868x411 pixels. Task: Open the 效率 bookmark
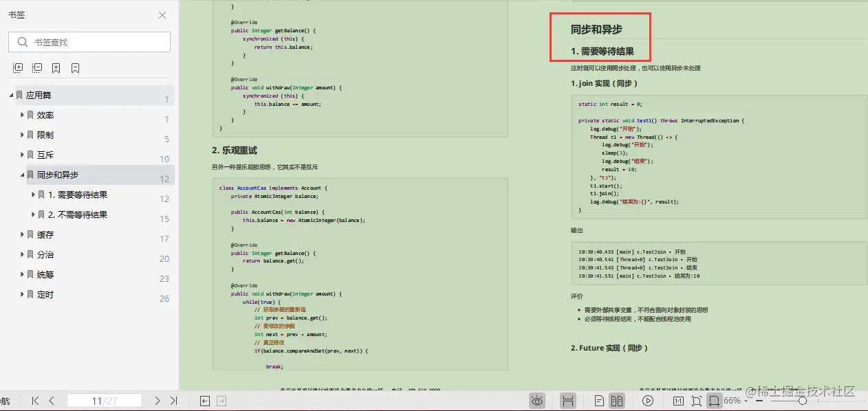45,115
